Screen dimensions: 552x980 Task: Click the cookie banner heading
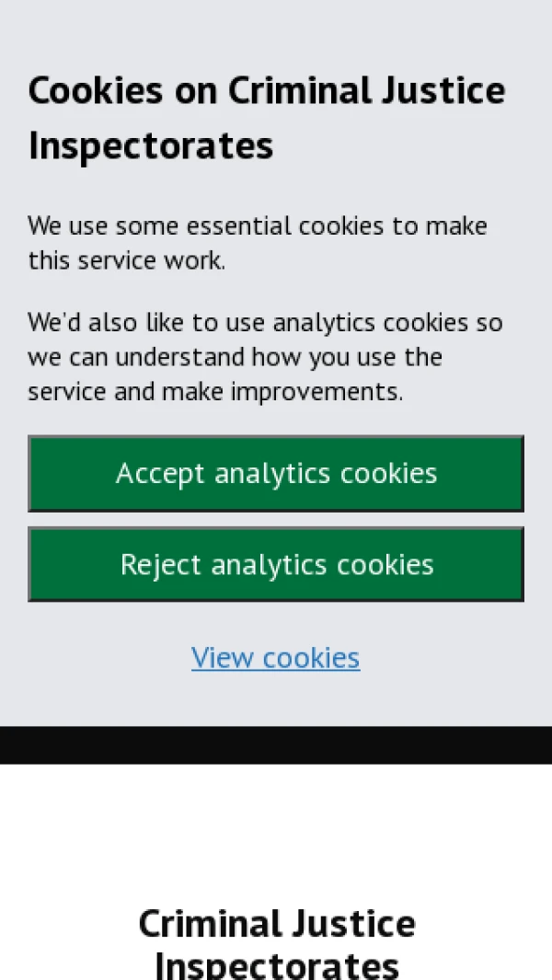[x=267, y=118]
